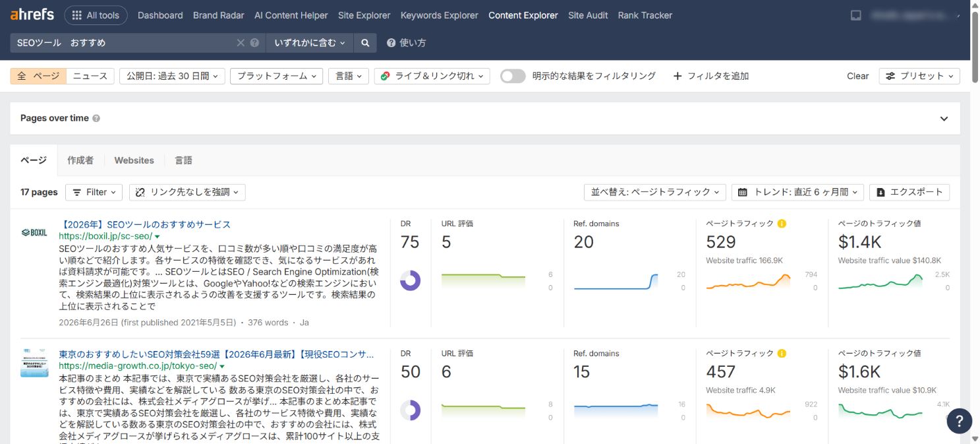Screen dimensions: 980x444
Task: Click the media-growth article thumbnail
Action: (x=34, y=363)
